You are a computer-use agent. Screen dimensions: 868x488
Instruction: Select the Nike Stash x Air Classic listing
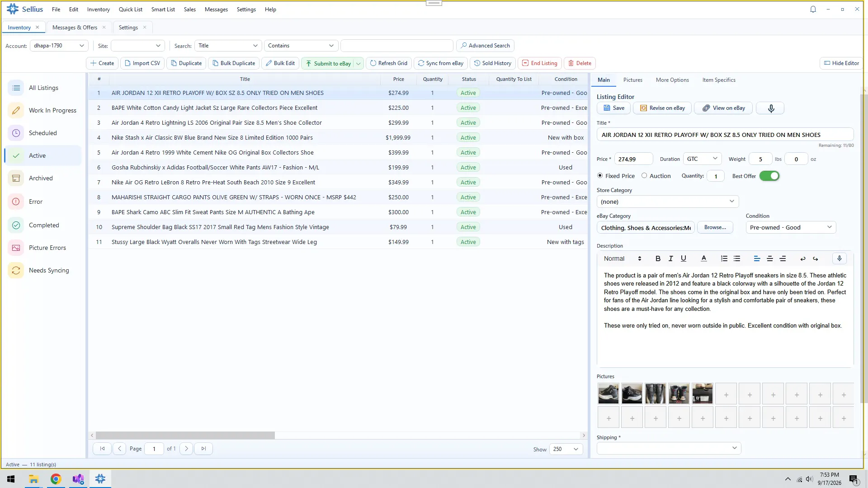[x=338, y=137]
